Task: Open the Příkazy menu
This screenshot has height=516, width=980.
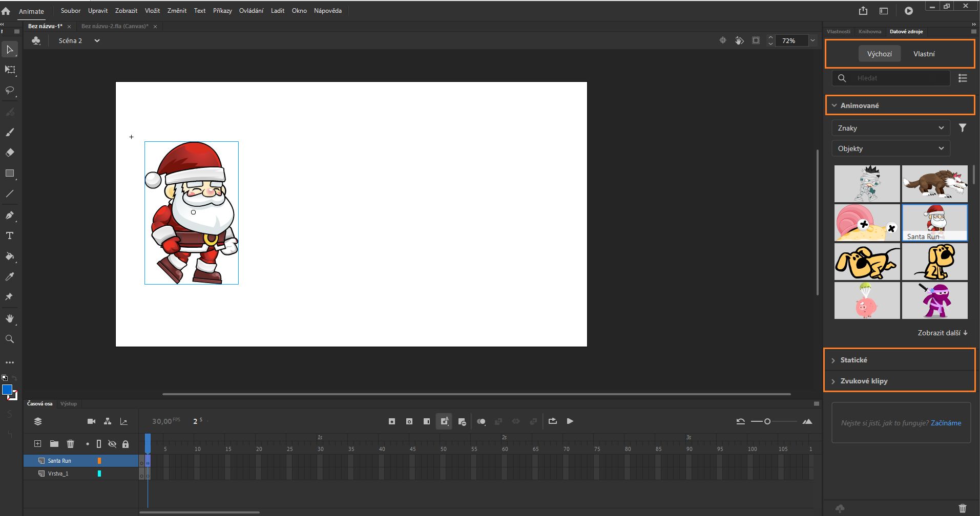Action: (x=222, y=11)
